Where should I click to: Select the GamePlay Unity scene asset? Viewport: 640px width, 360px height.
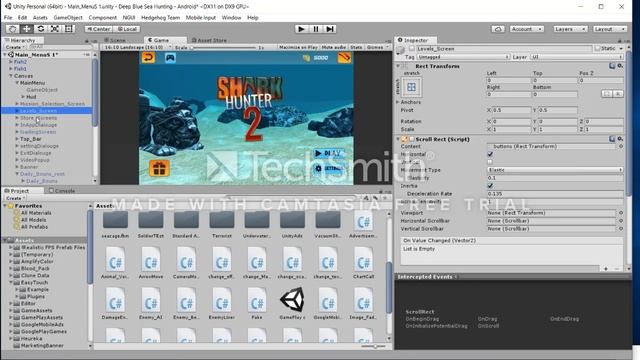(292, 303)
